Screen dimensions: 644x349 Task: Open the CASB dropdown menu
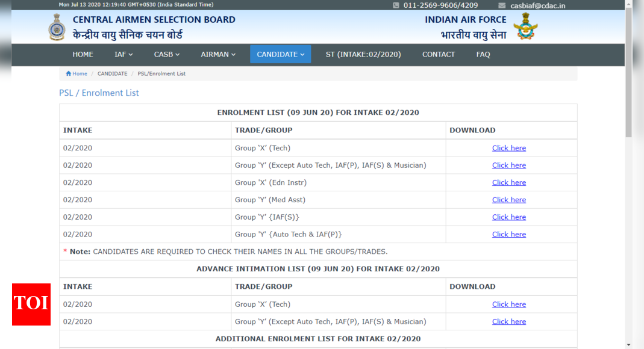[x=167, y=54]
